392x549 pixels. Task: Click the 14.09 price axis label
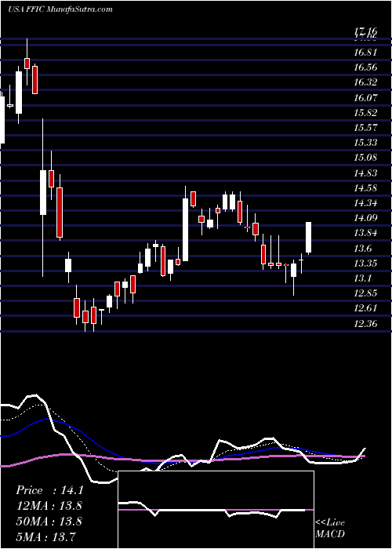[365, 218]
